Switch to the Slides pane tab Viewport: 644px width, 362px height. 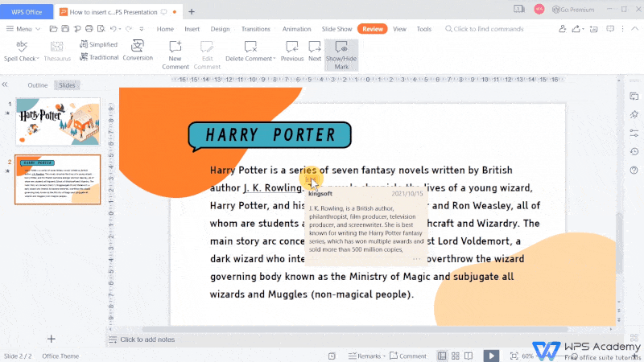click(x=67, y=85)
